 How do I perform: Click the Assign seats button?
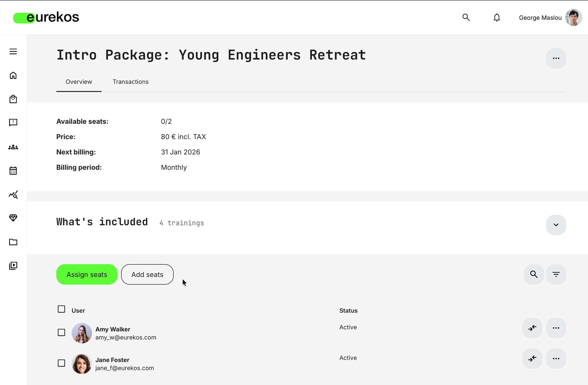point(87,274)
